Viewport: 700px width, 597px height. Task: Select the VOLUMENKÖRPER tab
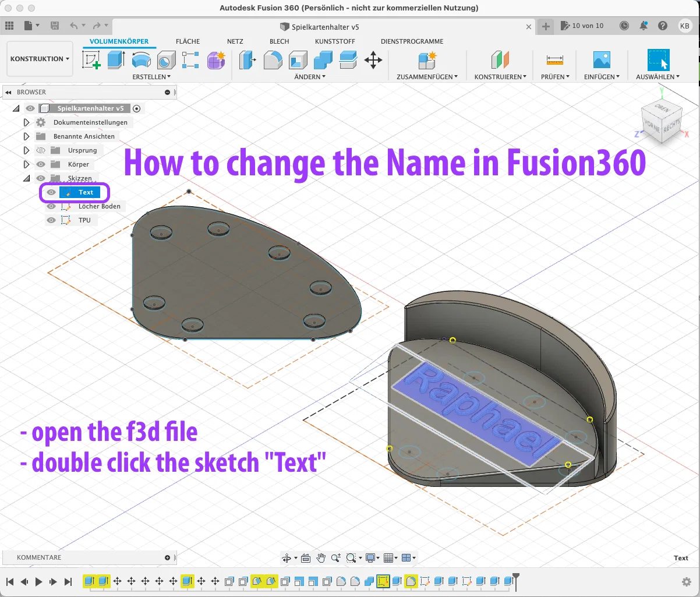119,41
